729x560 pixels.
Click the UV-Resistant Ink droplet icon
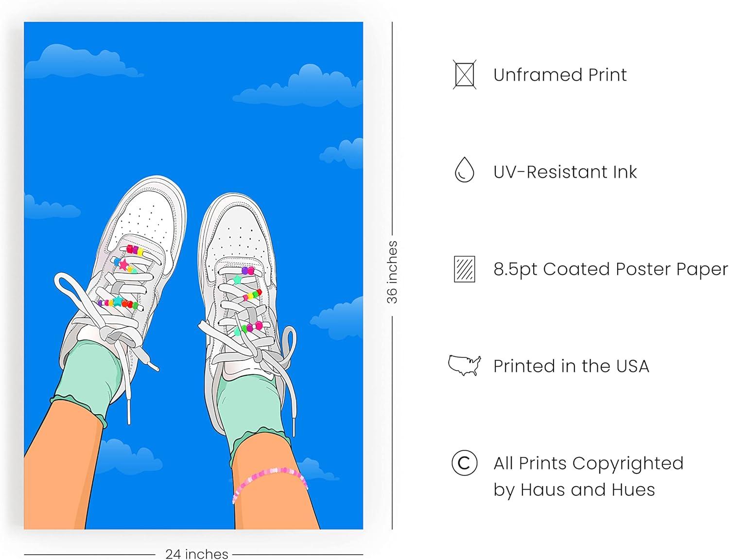tap(464, 170)
